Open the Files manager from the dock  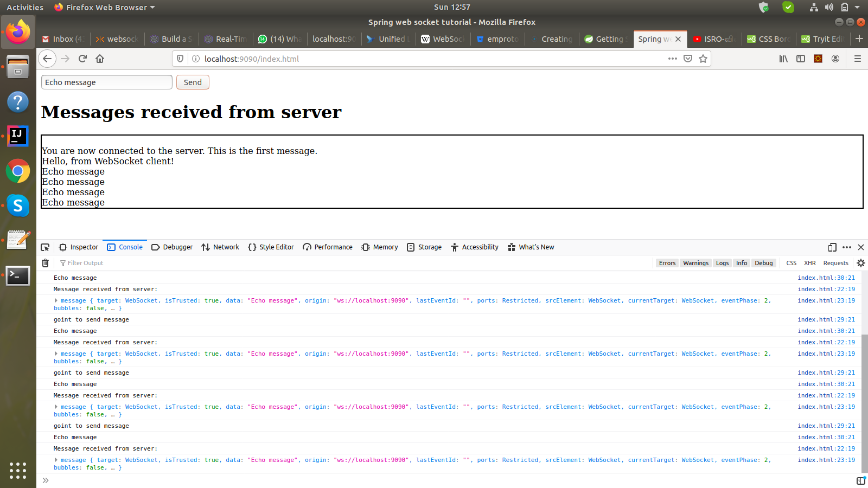coord(18,67)
